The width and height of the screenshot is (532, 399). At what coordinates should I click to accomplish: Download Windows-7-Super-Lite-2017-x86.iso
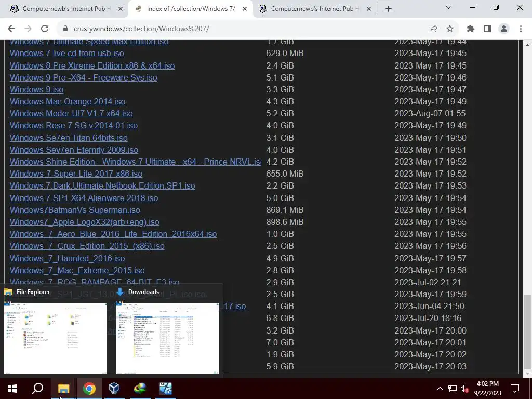(76, 174)
